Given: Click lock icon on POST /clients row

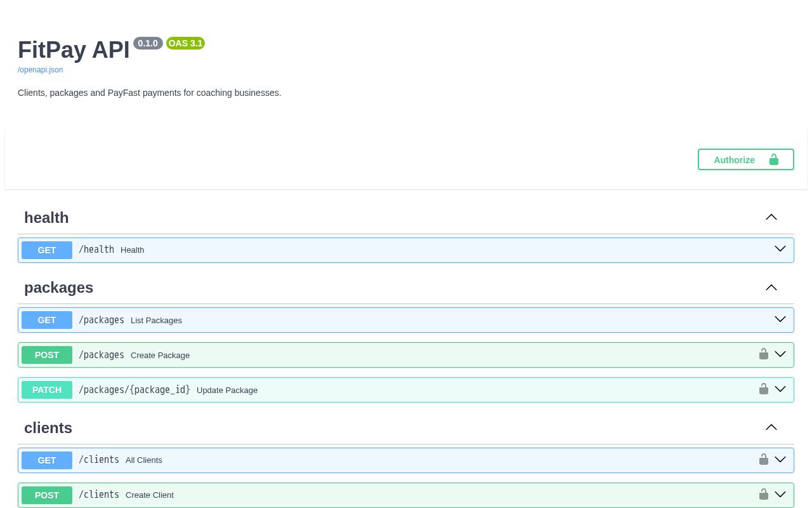Looking at the screenshot, I should pos(764,494).
